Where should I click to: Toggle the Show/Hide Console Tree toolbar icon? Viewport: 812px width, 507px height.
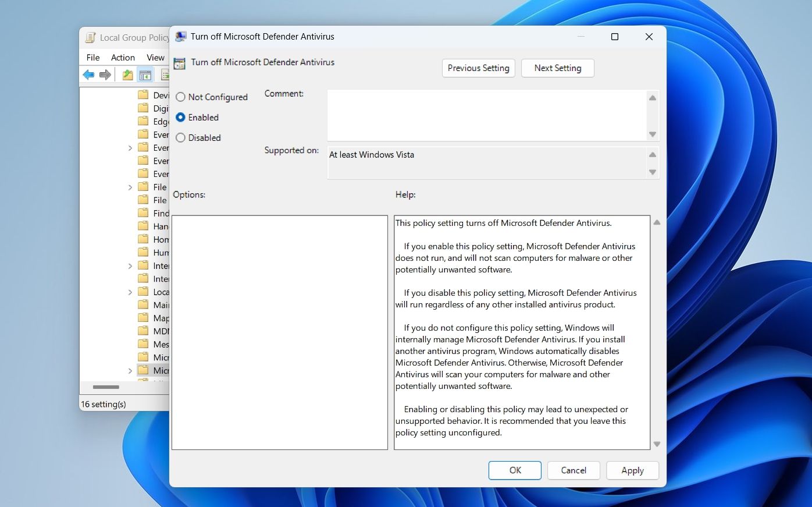point(145,75)
